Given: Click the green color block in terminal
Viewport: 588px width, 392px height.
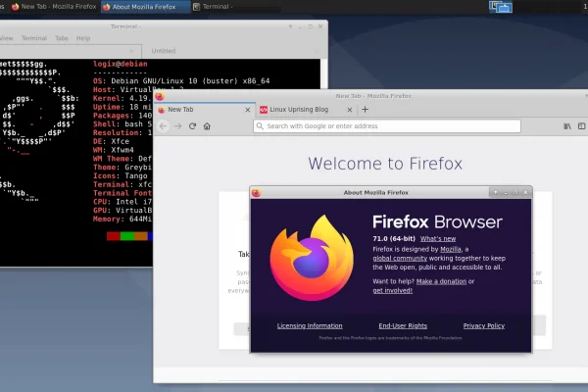Looking at the screenshot, I should pyautogui.click(x=127, y=236).
